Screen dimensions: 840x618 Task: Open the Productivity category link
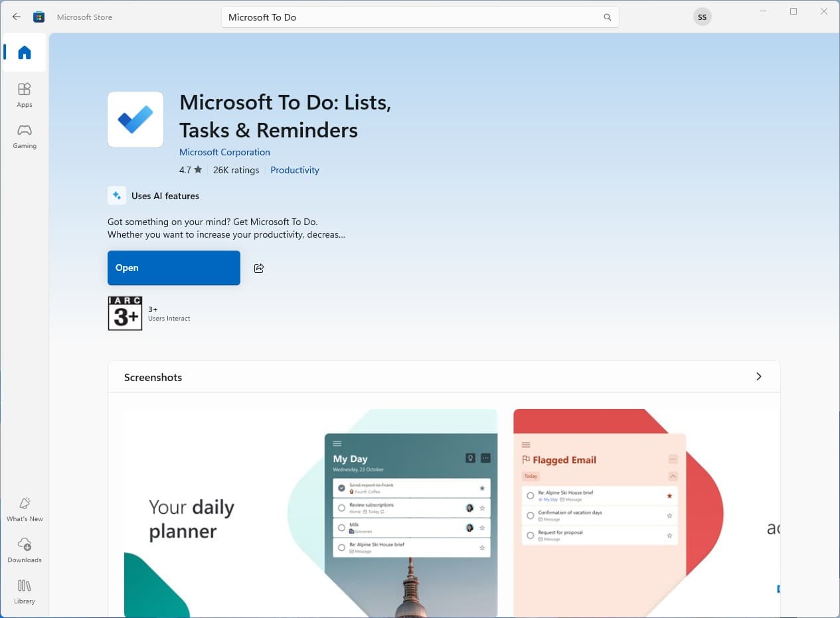tap(295, 170)
